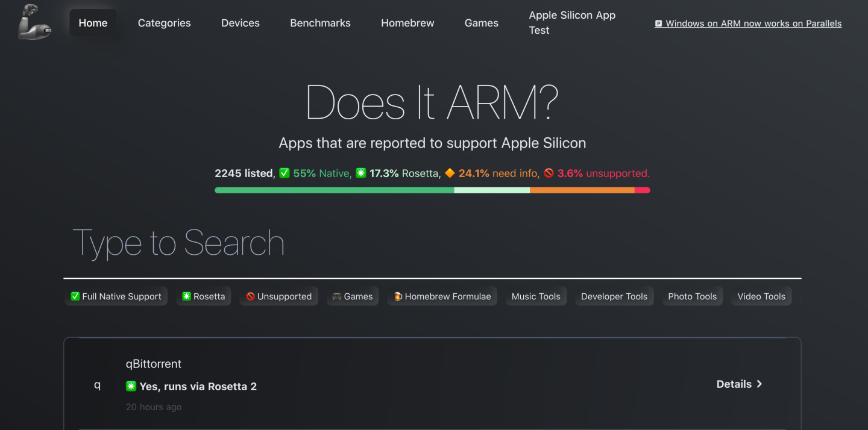Click the 24.1% need info stat
868x430 pixels.
click(x=498, y=173)
